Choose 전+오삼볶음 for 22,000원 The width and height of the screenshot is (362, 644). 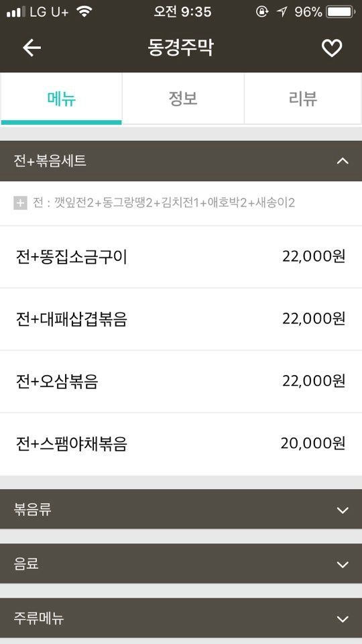[181, 382]
